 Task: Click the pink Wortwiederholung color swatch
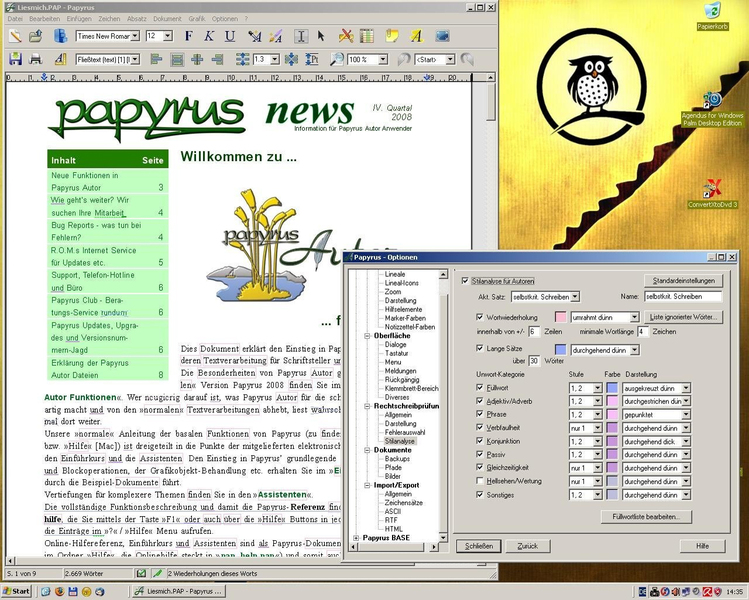click(560, 317)
